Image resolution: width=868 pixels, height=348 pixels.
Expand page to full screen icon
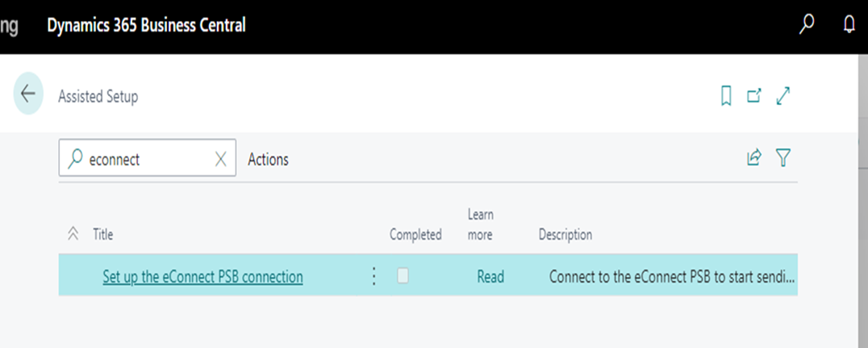(782, 96)
